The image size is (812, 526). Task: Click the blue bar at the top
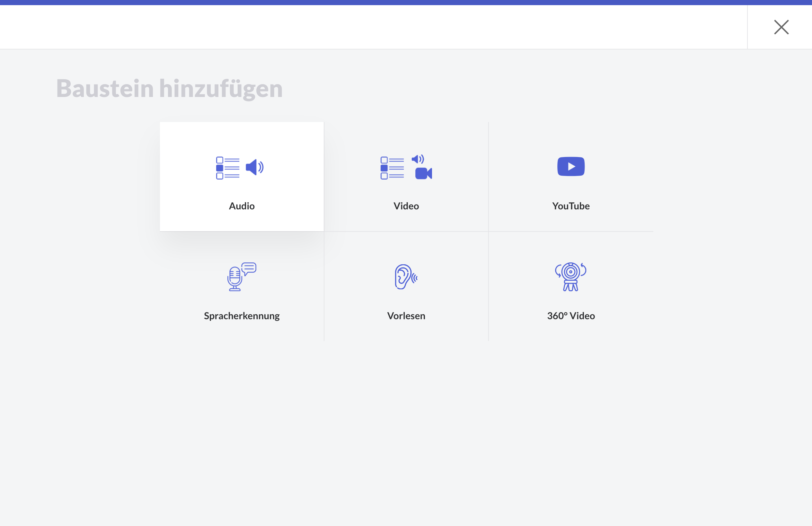[x=406, y=2]
